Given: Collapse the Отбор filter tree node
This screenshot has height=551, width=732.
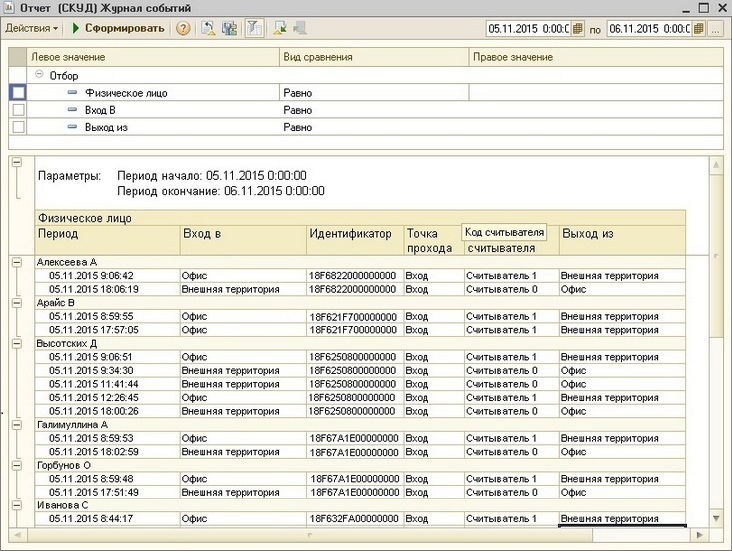Looking at the screenshot, I should pyautogui.click(x=39, y=75).
